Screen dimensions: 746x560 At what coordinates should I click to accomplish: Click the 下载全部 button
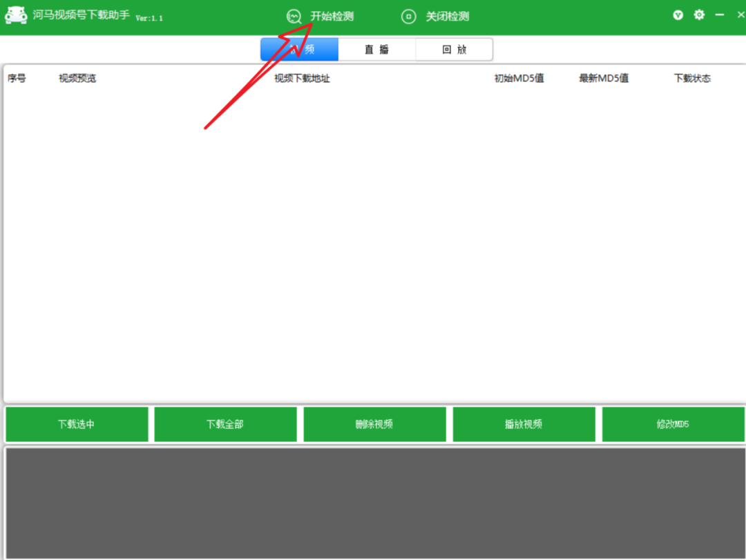[225, 424]
